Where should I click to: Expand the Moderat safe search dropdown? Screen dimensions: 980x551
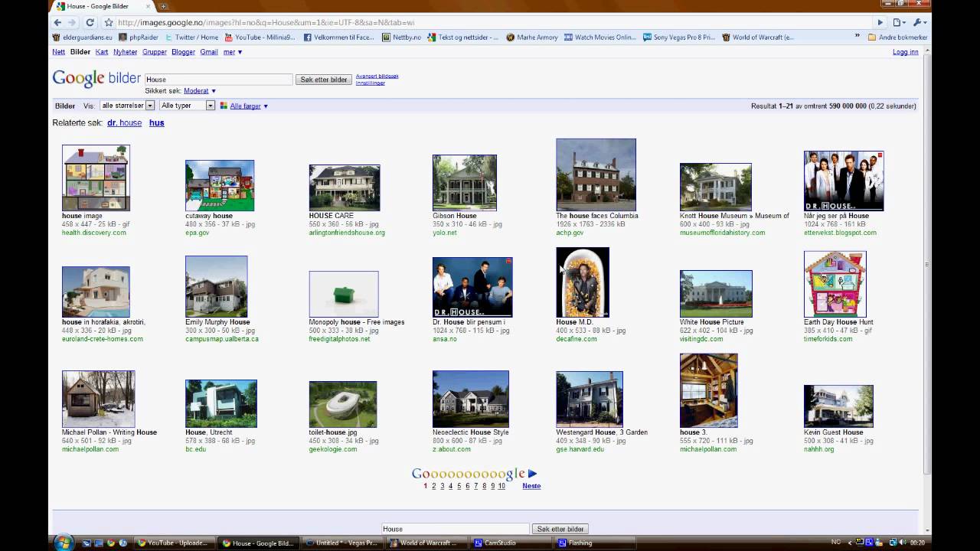tap(200, 91)
